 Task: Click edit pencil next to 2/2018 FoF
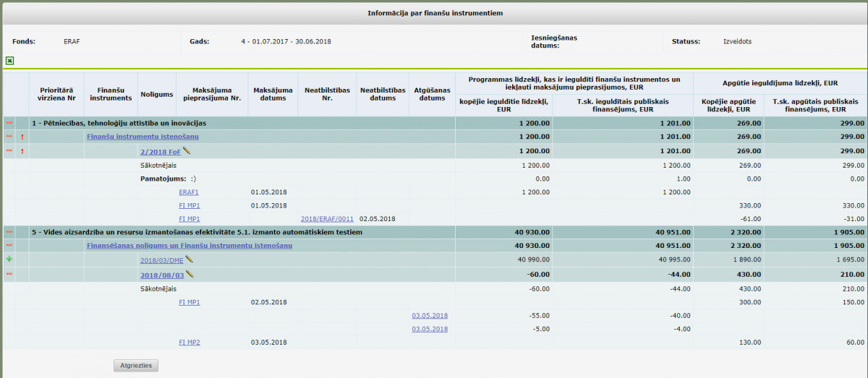click(x=187, y=150)
